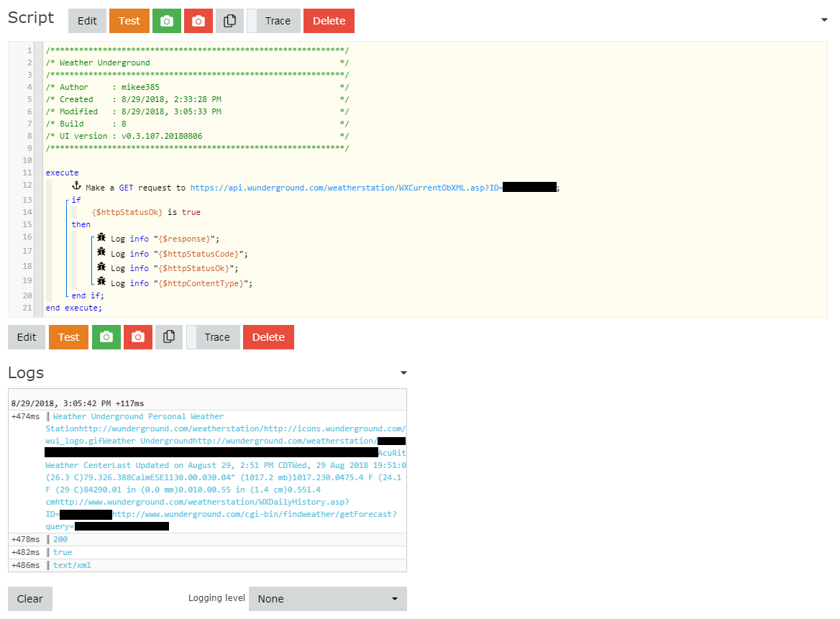The height and width of the screenshot is (619, 840).
Task: Click the {$httpStatusOk} is true condition
Action: pos(146,213)
